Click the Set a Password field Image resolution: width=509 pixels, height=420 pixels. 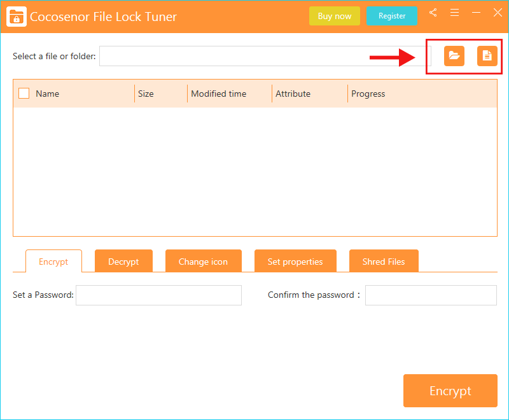pos(158,295)
